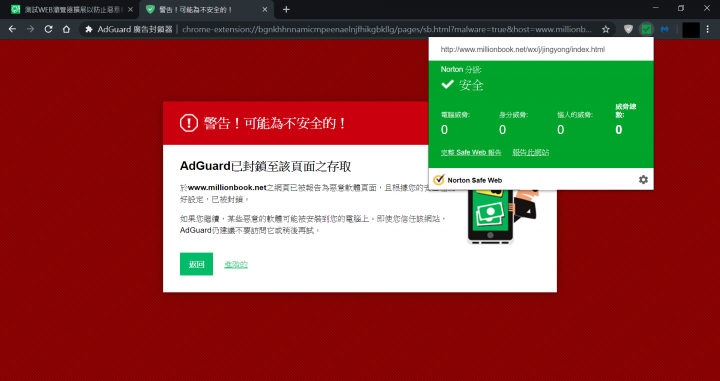Click the phone thief illustration
Screen dimensions: 720x381
tap(502, 216)
